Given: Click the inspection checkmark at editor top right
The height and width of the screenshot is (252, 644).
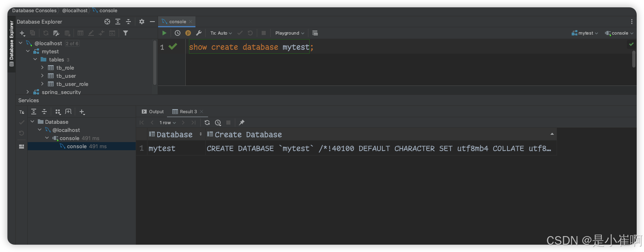Looking at the screenshot, I should coord(631,44).
